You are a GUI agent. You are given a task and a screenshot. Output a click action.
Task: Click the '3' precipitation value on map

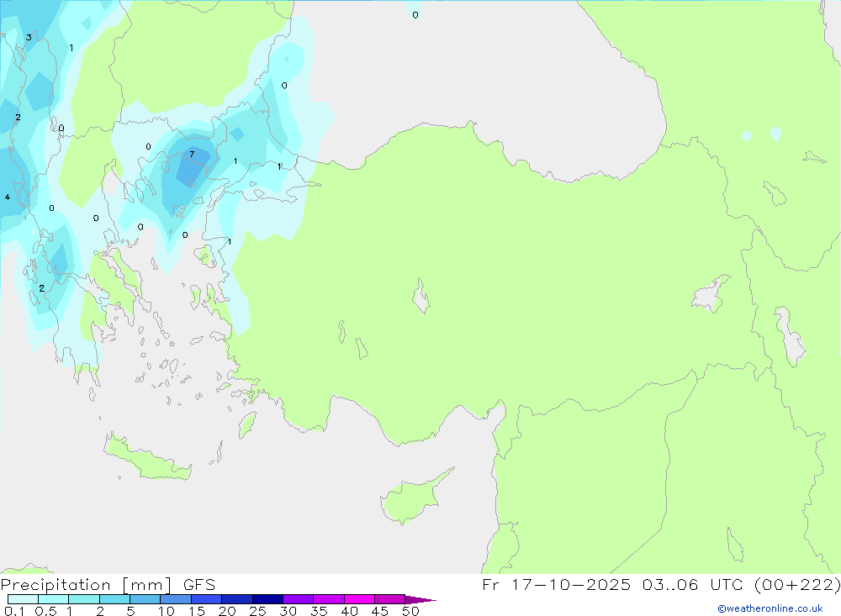click(x=29, y=38)
